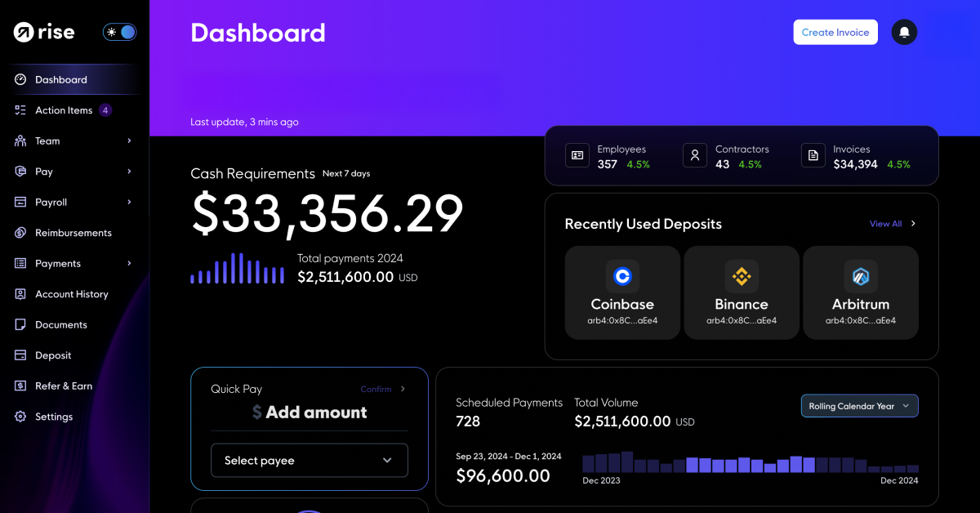The height and width of the screenshot is (513, 980).
Task: Click the $33,356.29 cash requirement amount
Action: [327, 215]
